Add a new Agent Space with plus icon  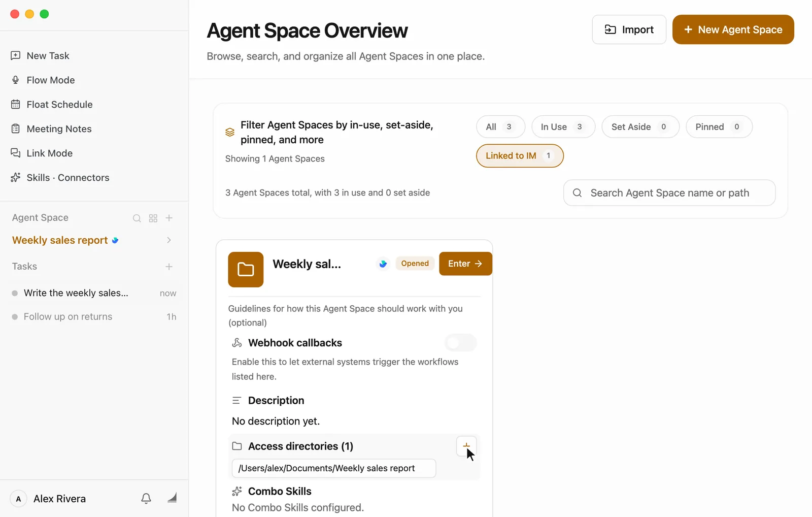click(170, 218)
